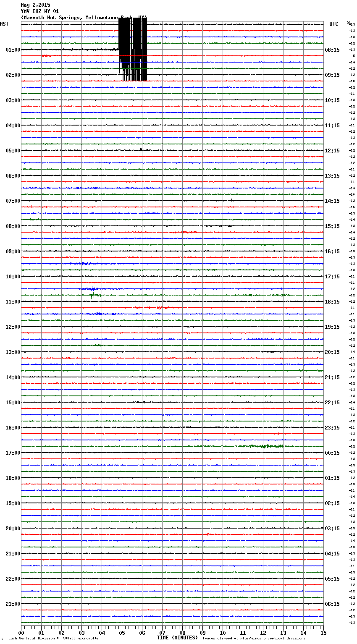Click the 16:15 UTC time label

(332, 251)
